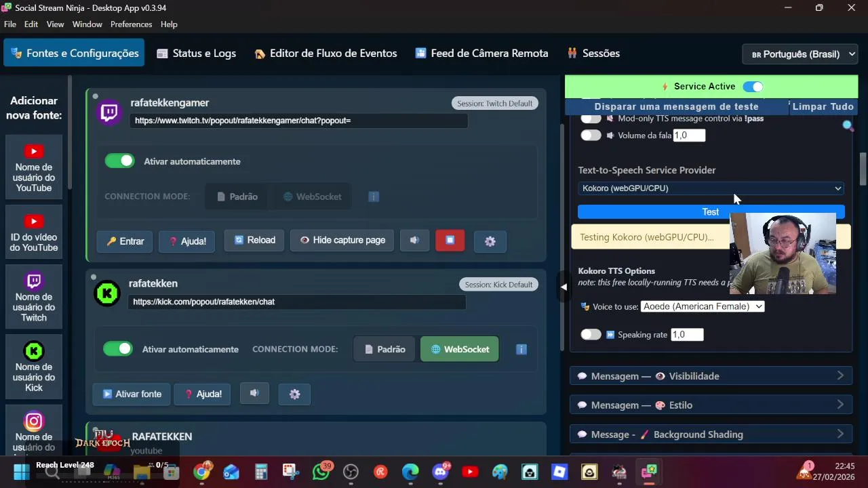Stop the Twitch source with red button
This screenshot has width=868, height=488.
[x=450, y=241]
